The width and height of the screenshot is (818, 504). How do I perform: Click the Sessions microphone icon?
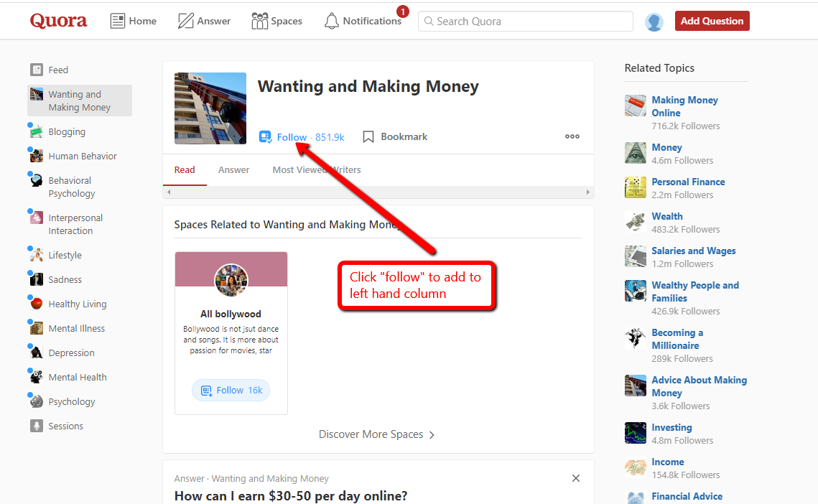click(x=36, y=426)
